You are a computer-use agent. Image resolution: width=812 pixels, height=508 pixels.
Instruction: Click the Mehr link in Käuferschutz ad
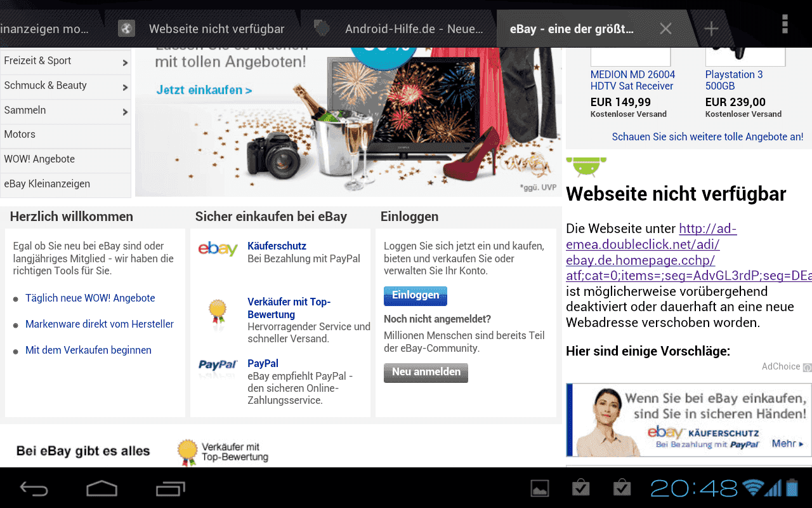[x=787, y=444]
